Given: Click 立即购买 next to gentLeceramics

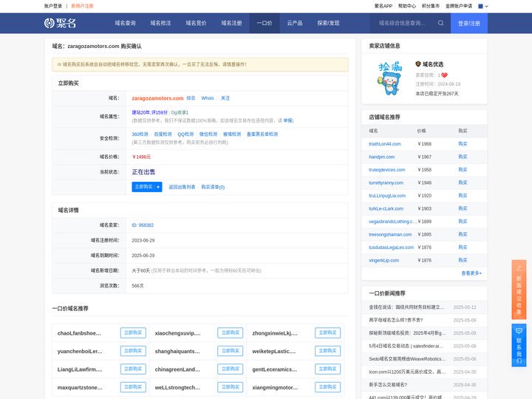Looking at the screenshot, I should click(x=328, y=369).
